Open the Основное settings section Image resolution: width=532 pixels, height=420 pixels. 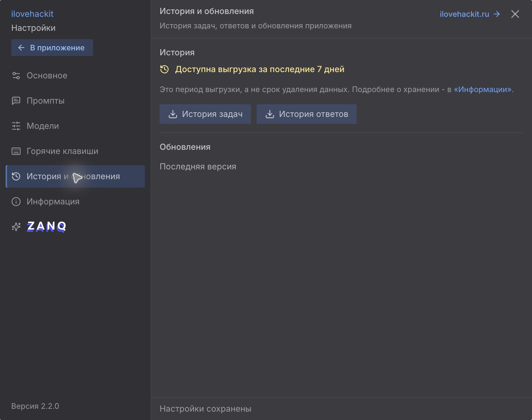75,76
